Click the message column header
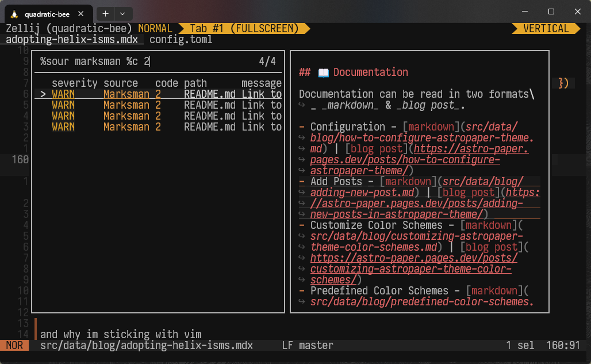The image size is (591, 364). (262, 83)
